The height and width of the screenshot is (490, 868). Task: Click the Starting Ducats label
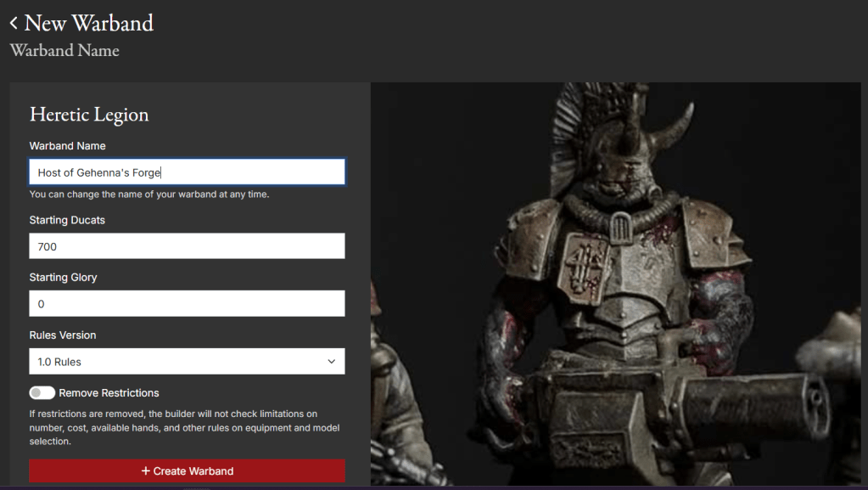point(67,220)
